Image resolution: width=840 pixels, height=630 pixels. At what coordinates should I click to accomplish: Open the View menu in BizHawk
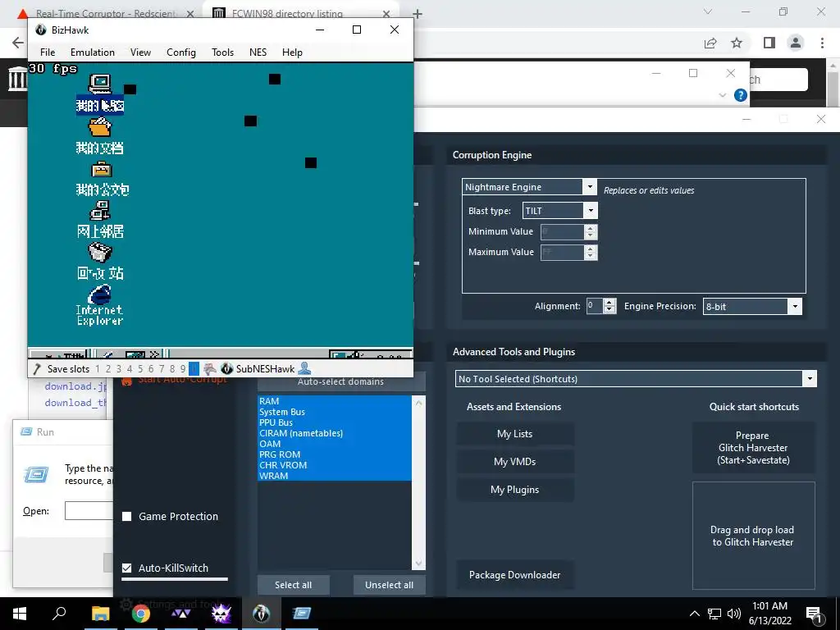pyautogui.click(x=140, y=52)
